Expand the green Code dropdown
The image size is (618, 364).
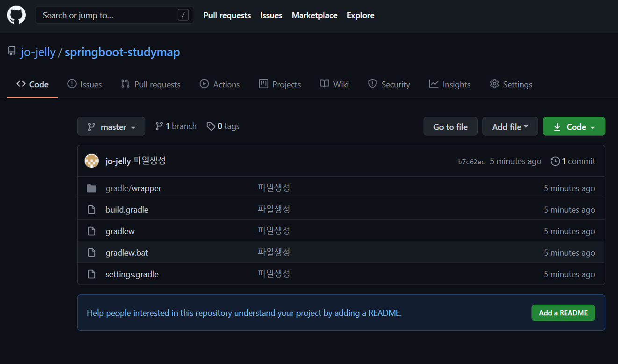point(574,126)
